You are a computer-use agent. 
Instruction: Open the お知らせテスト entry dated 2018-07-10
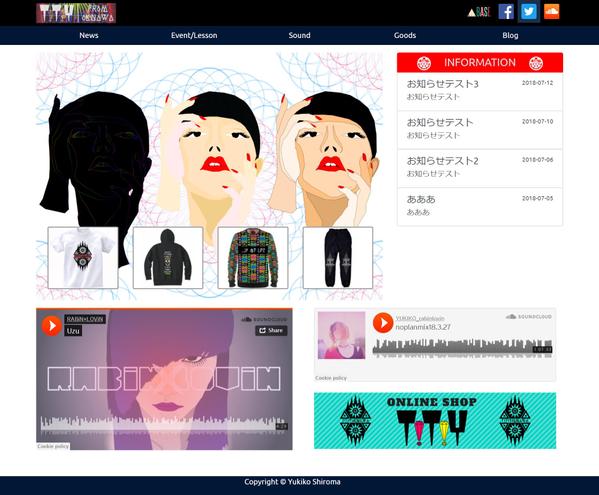tap(480, 130)
